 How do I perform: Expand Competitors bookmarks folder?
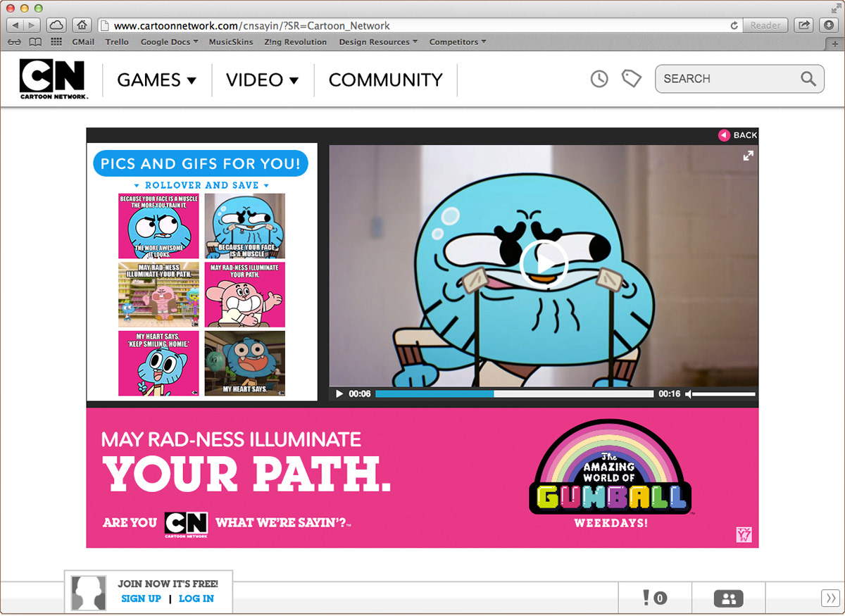point(458,42)
